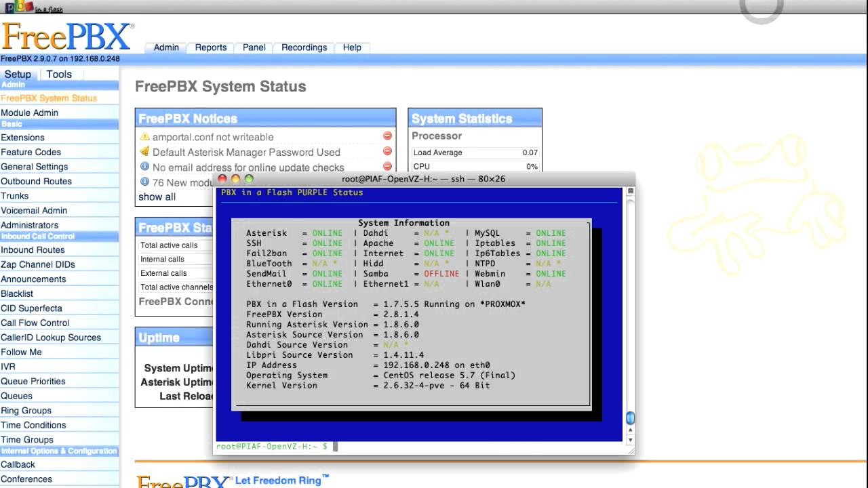Open Module Admin in sidebar
The height and width of the screenshot is (488, 868).
(30, 113)
